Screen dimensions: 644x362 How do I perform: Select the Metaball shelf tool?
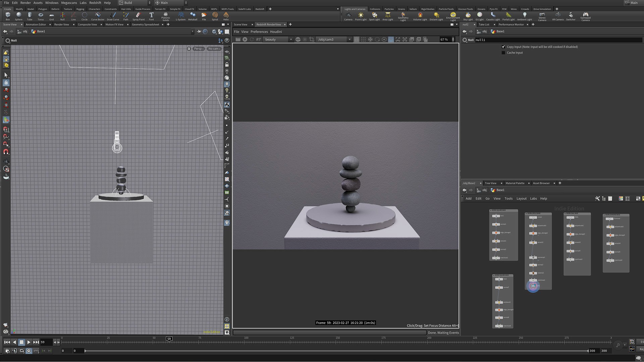[x=193, y=16]
